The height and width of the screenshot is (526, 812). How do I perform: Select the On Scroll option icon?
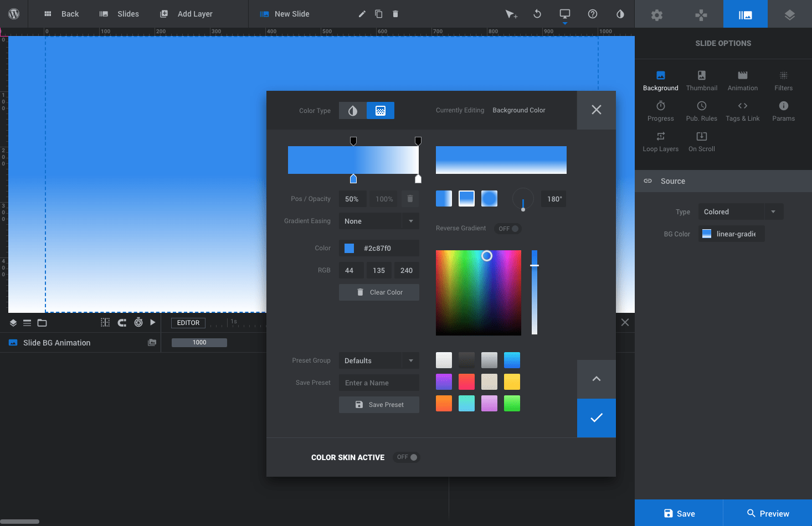[x=701, y=141]
